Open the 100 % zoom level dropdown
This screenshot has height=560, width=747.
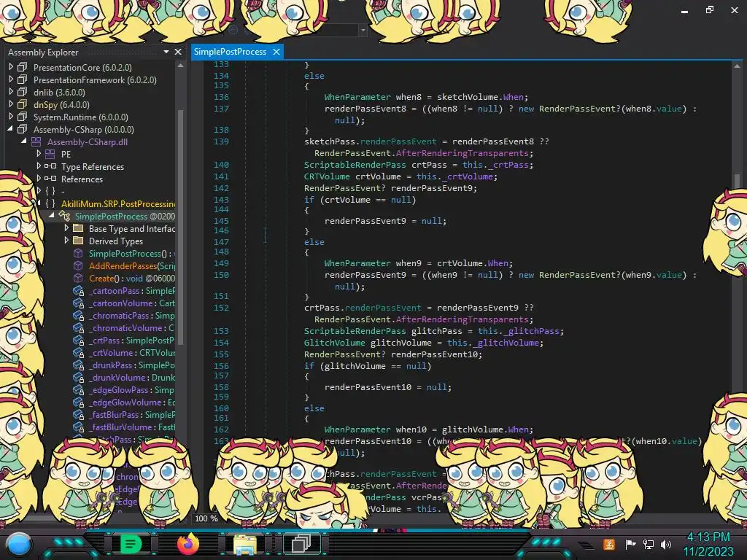pos(206,518)
